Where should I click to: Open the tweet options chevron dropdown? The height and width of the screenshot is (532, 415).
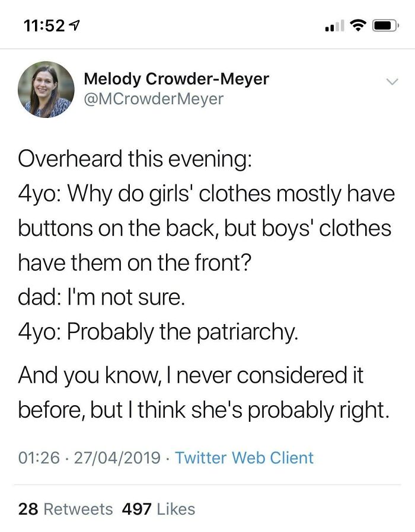[x=392, y=82]
